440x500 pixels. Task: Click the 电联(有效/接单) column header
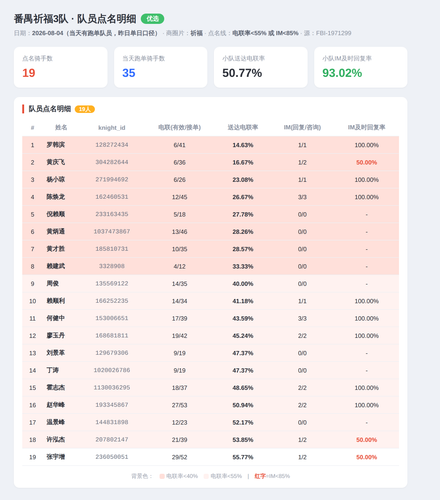point(179,127)
